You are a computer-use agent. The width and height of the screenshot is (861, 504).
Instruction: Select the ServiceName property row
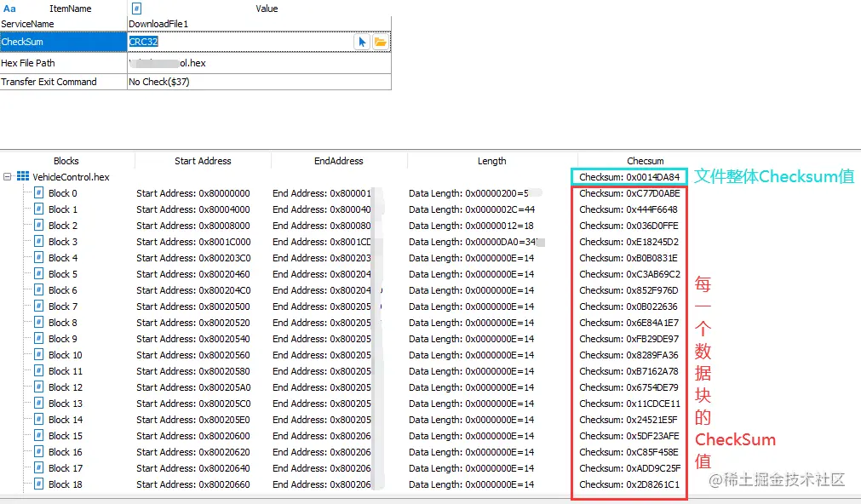tap(196, 24)
